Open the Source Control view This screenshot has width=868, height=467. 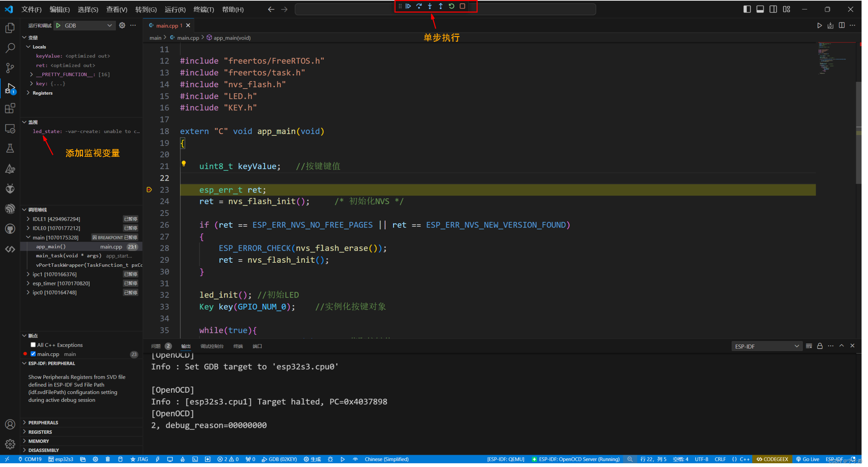click(10, 68)
